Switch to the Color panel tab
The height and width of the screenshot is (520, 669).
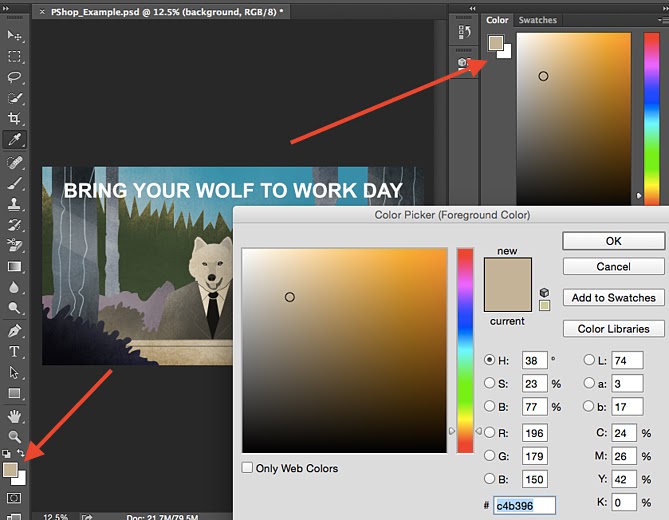(x=497, y=20)
